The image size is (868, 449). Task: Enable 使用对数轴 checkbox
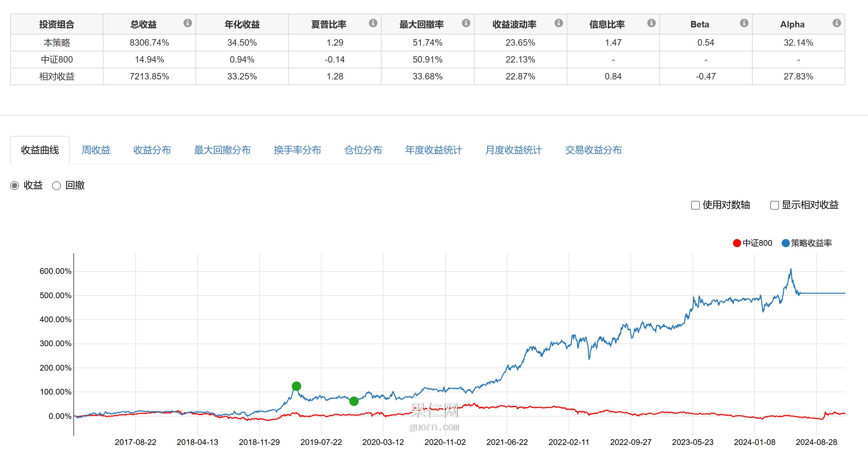(695, 205)
